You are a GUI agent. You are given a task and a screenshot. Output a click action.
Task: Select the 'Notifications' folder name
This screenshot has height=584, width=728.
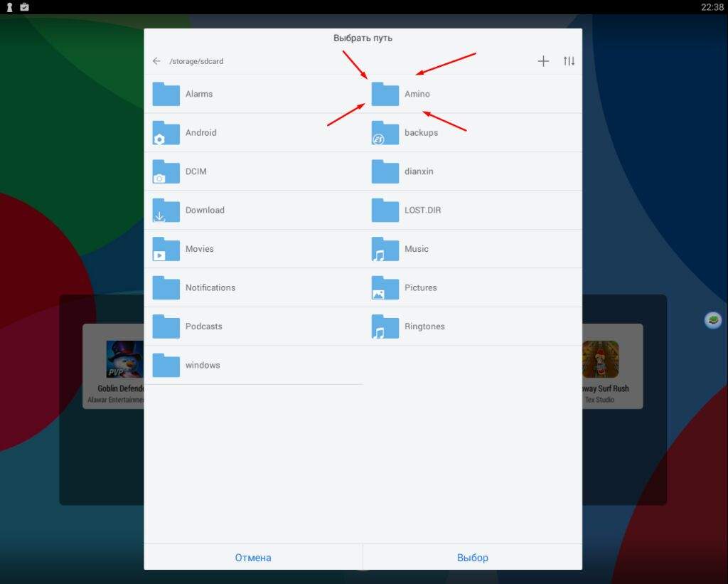click(x=210, y=287)
